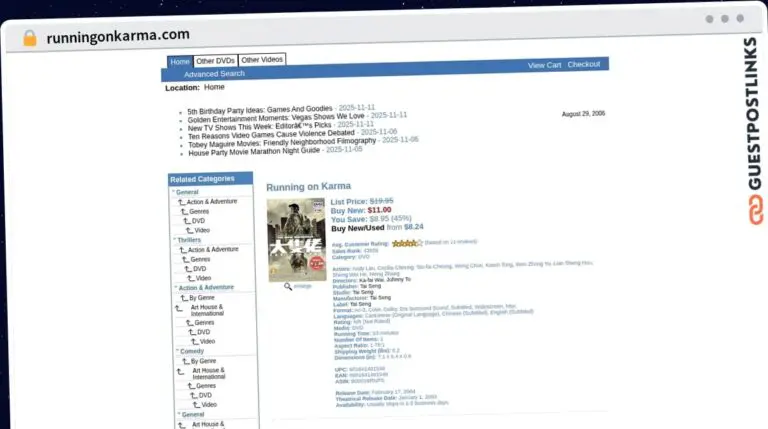Screen dimensions: 768x429
Task: Select Genres under Action & Adventure section
Action: (204, 323)
